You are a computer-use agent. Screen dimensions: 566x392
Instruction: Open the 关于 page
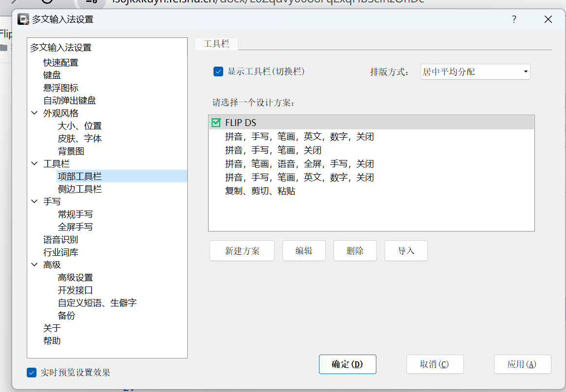click(x=52, y=328)
